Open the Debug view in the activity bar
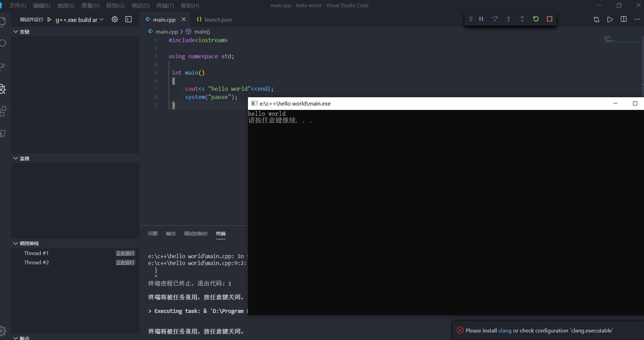Viewport: 644px width, 340px height. tap(3, 89)
